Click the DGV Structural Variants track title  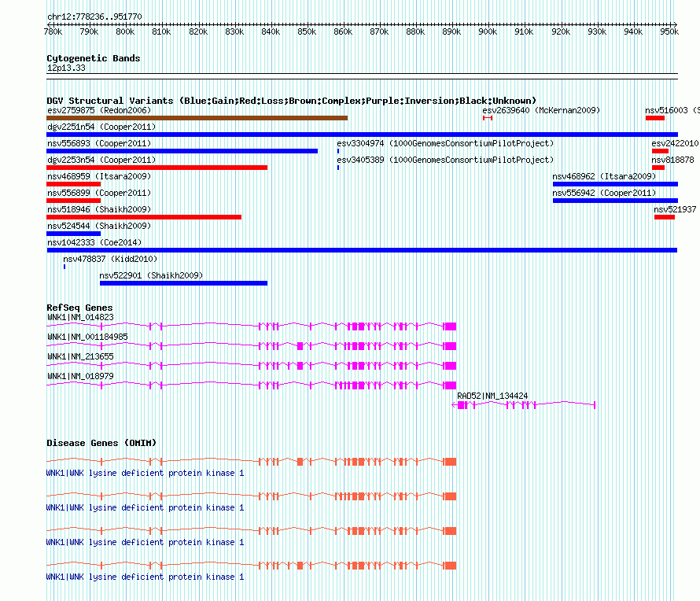coord(292,101)
